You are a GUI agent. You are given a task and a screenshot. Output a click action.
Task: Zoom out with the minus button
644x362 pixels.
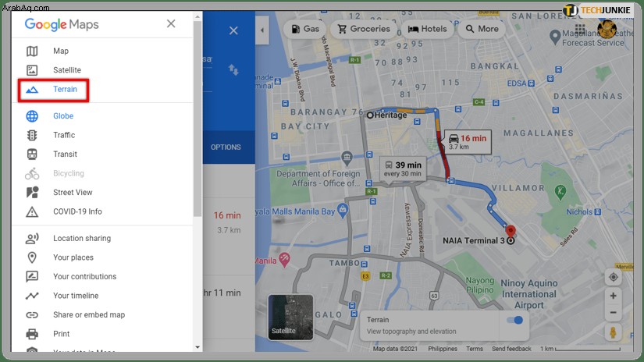pyautogui.click(x=613, y=313)
